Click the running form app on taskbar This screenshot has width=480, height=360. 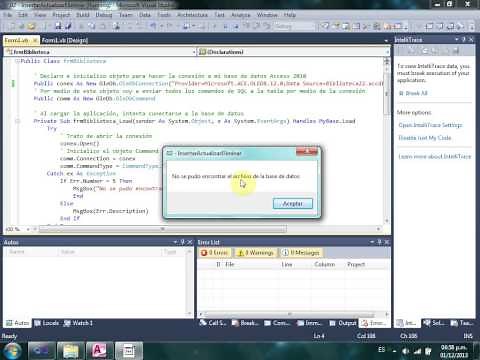pyautogui.click(x=129, y=351)
